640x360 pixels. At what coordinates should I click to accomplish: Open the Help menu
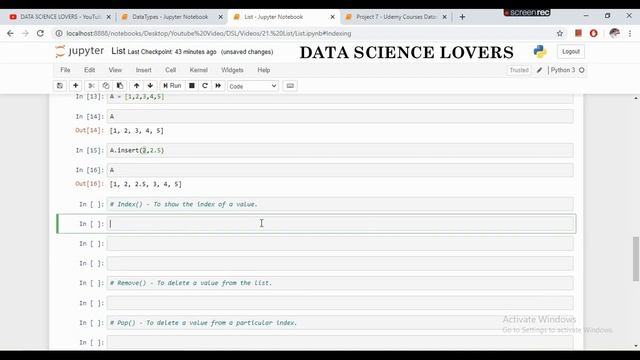tap(264, 70)
